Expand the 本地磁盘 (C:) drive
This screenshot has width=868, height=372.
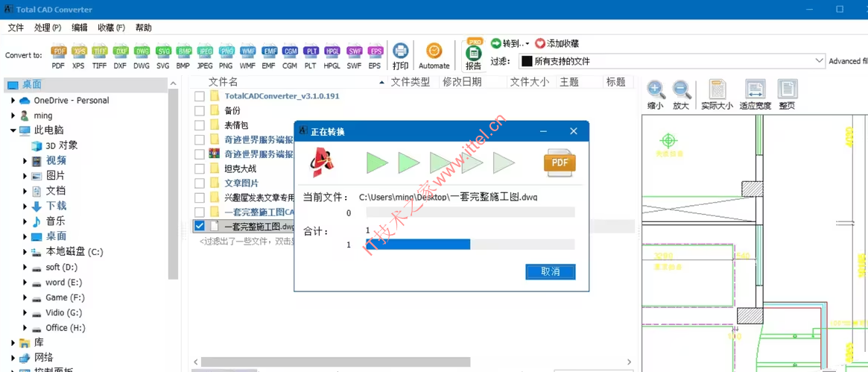(x=25, y=252)
